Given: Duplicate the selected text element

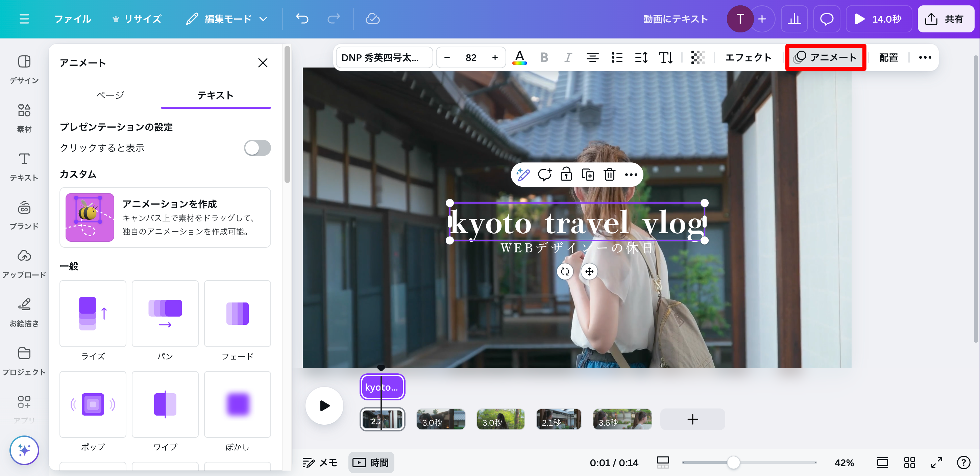Looking at the screenshot, I should click(x=588, y=175).
